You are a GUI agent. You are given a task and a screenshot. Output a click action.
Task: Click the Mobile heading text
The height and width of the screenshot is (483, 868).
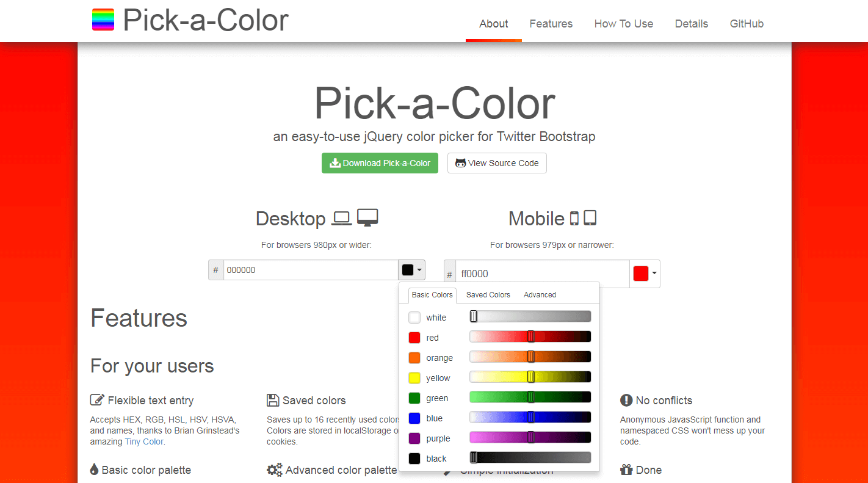tap(537, 219)
